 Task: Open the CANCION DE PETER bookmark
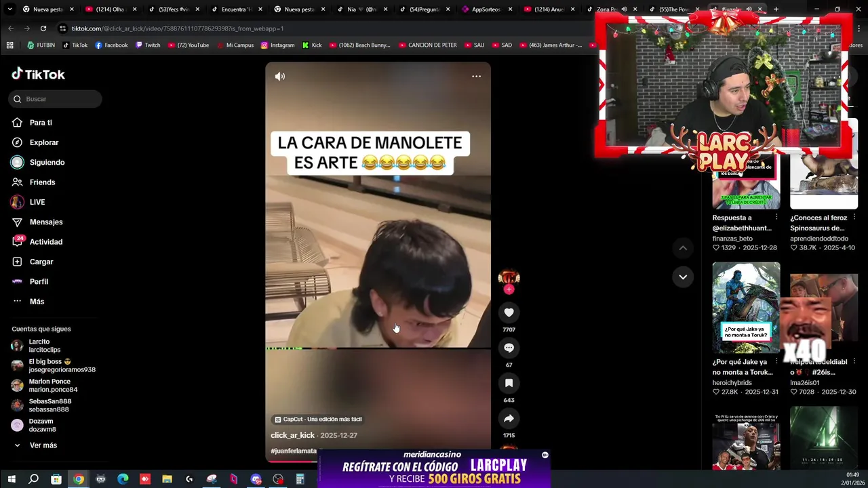pos(427,45)
